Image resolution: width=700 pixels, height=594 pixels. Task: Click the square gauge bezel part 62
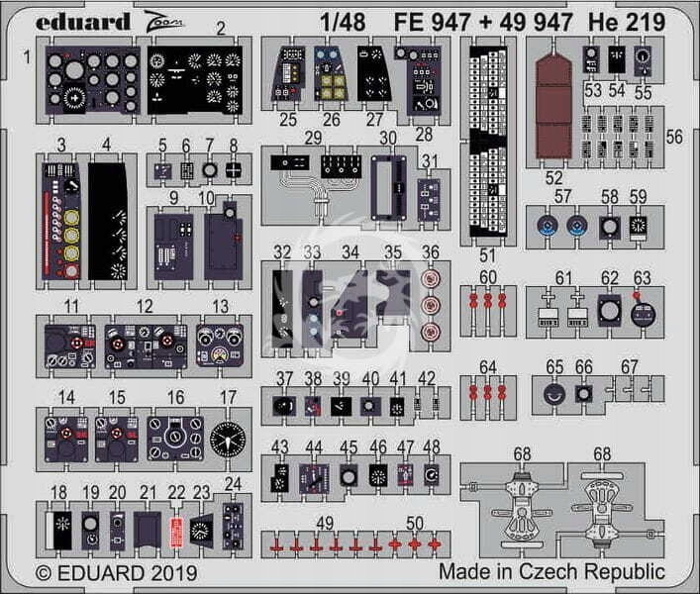pos(609,310)
